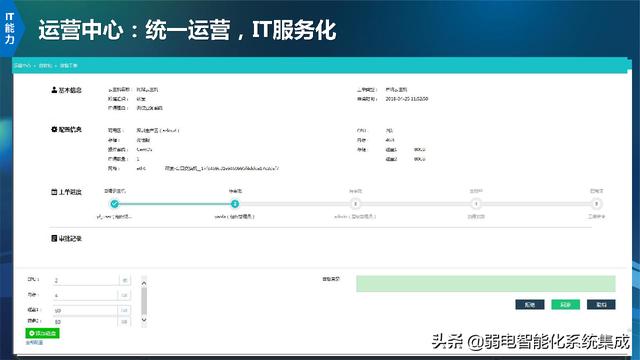Click the user icon beside 基本信息
This screenshot has width=640, height=360.
[54, 90]
